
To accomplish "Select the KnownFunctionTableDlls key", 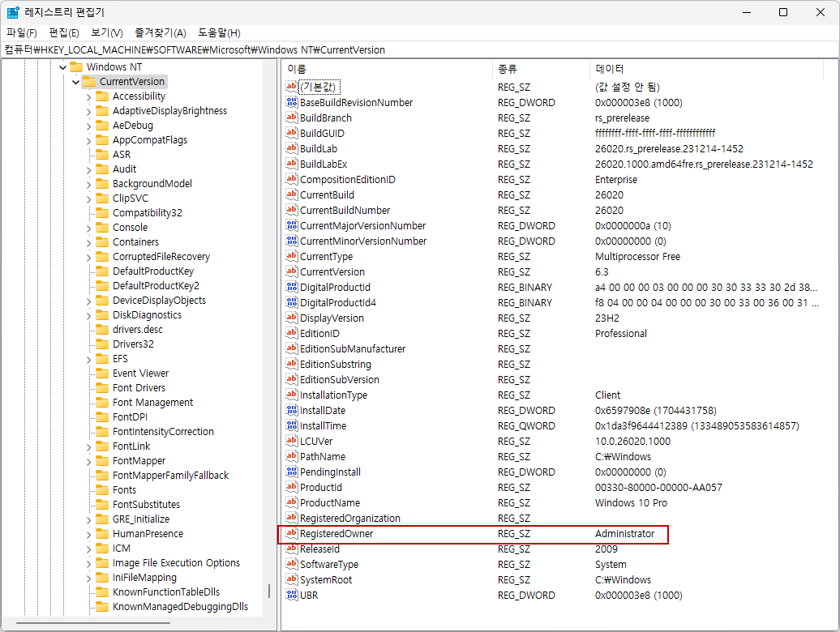I will (x=166, y=591).
